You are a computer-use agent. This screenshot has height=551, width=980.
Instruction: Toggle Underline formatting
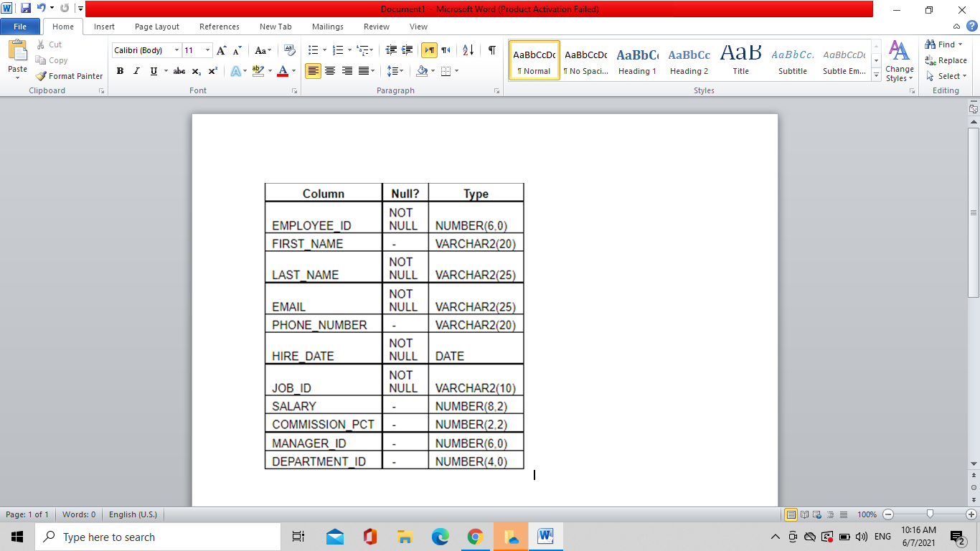click(x=152, y=71)
